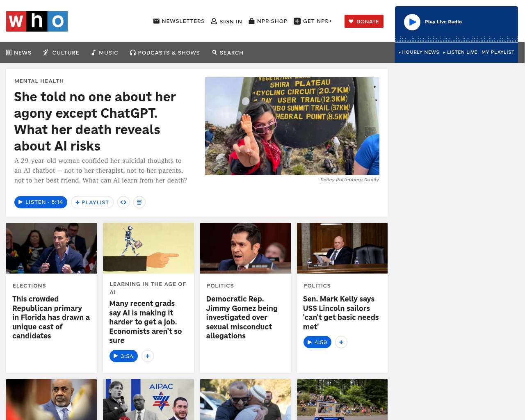Open the crowded Republican primary headline
The height and width of the screenshot is (420, 525).
pos(51,317)
